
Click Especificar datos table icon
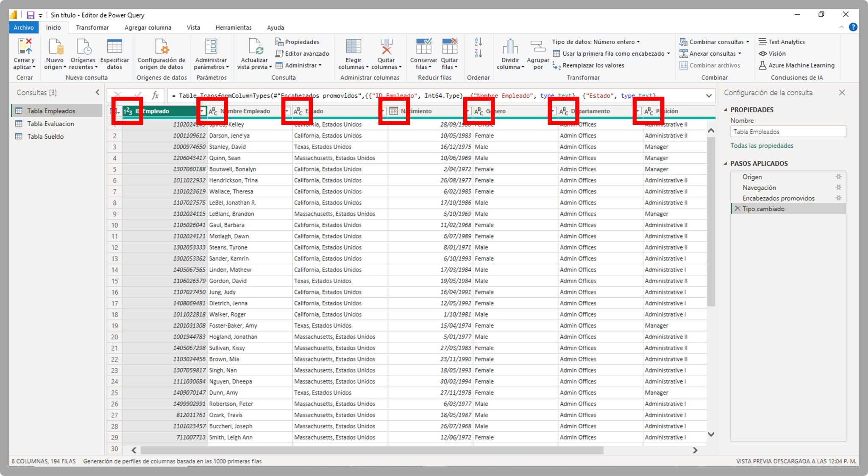114,47
